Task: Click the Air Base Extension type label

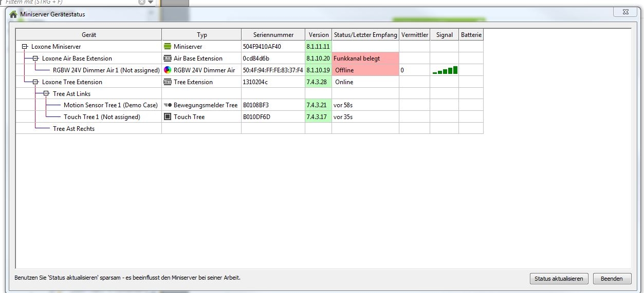Action: coord(198,58)
